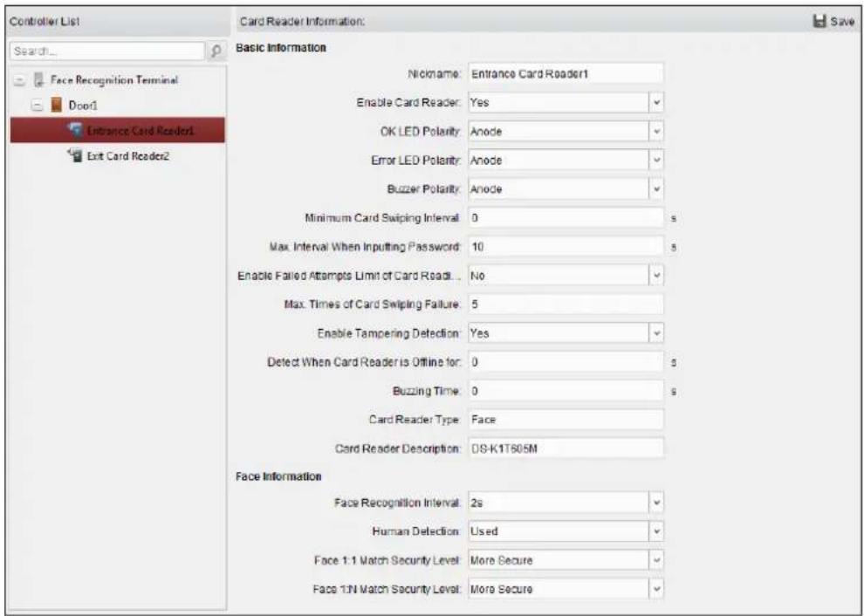Click the Save disk icon
Viewport: 864px width, 616px height.
tap(819, 22)
